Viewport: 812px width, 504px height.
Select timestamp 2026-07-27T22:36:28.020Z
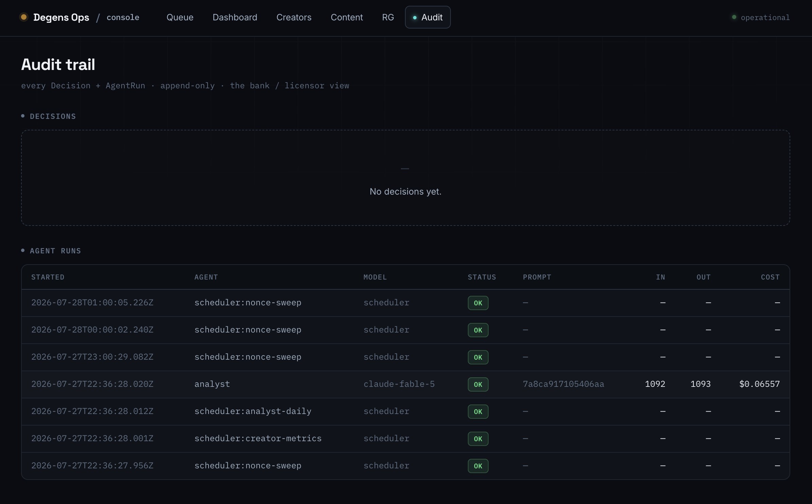click(92, 384)
